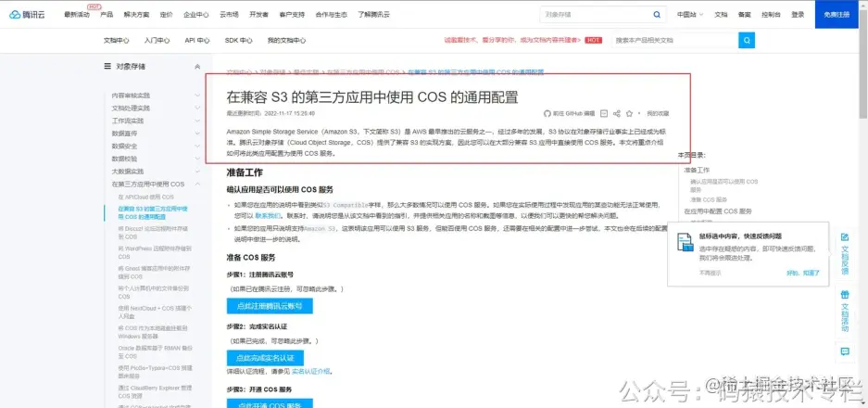Image resolution: width=868 pixels, height=408 pixels.
Task: Open the 企业中心 menu item
Action: [x=196, y=15]
